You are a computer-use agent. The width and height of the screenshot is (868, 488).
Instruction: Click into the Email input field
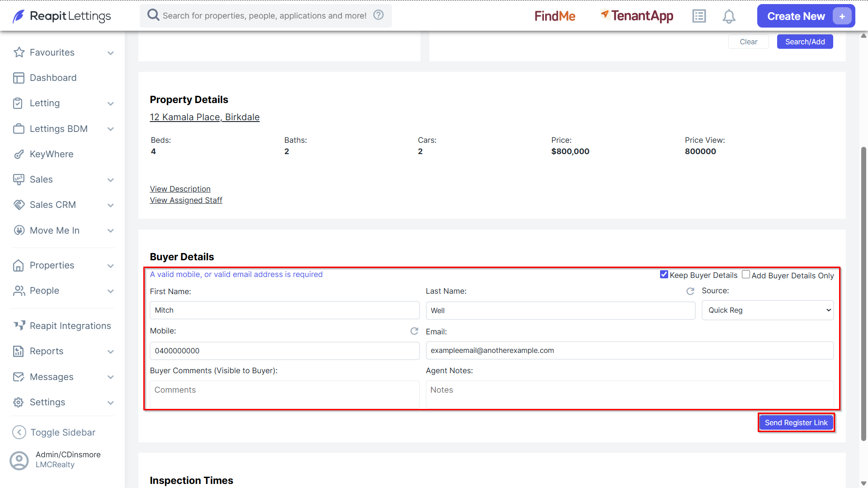tap(630, 351)
